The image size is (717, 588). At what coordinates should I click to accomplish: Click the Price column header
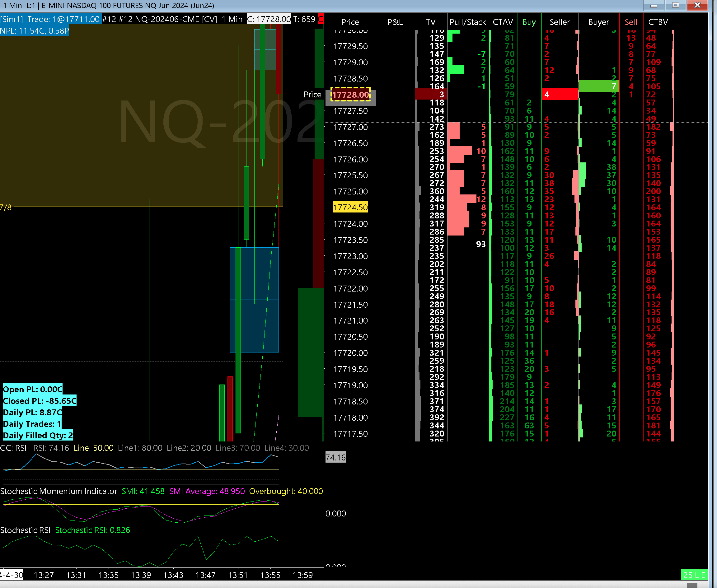click(350, 22)
